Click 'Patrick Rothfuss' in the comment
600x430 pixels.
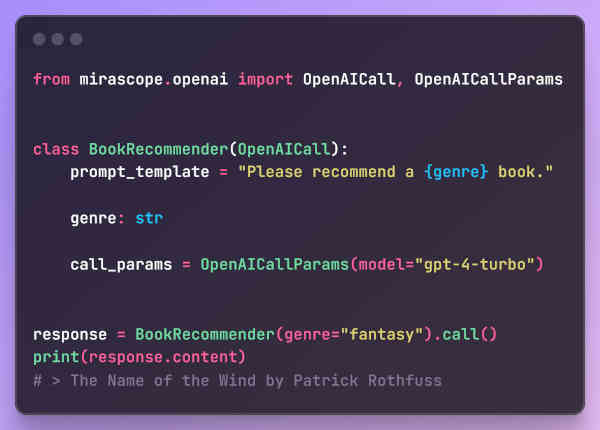368,381
